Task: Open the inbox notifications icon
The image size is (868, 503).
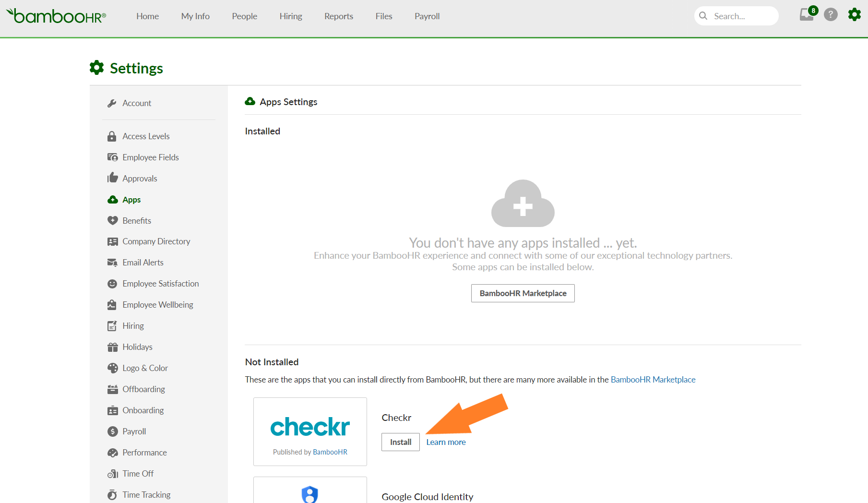Action: click(x=807, y=14)
